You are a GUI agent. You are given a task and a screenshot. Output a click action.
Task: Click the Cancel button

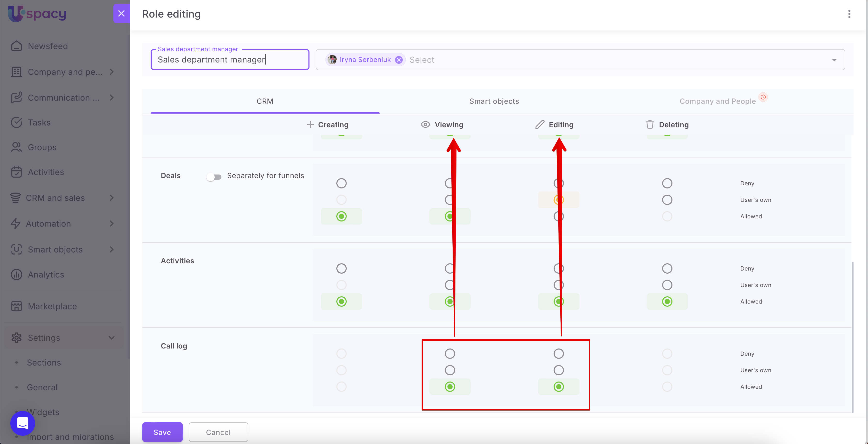(218, 432)
